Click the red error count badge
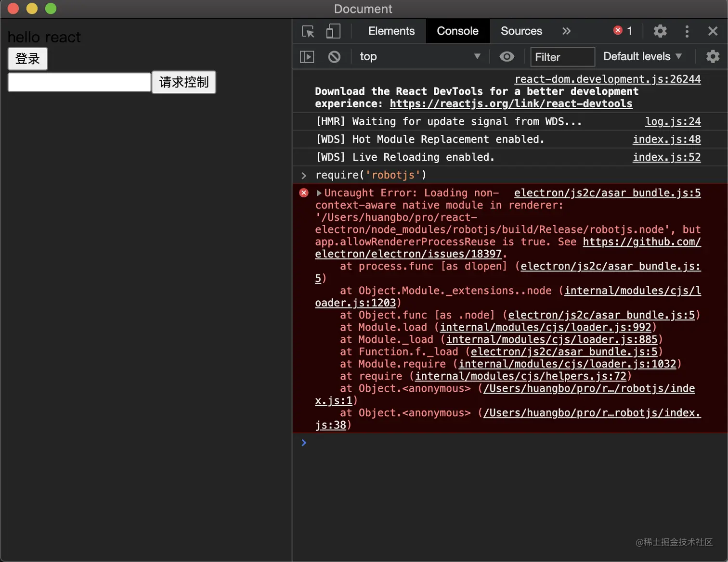This screenshot has height=562, width=728. coord(623,31)
